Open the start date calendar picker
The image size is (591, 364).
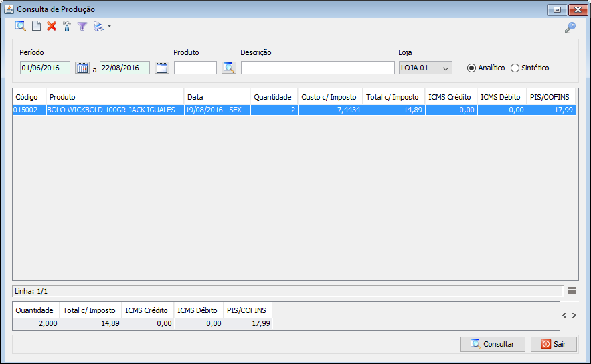tap(82, 68)
